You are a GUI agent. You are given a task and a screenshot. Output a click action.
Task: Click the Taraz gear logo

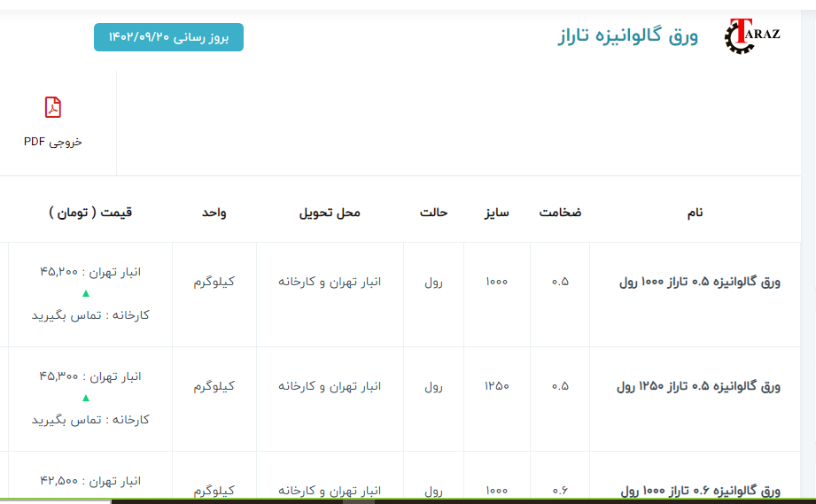coord(751,36)
